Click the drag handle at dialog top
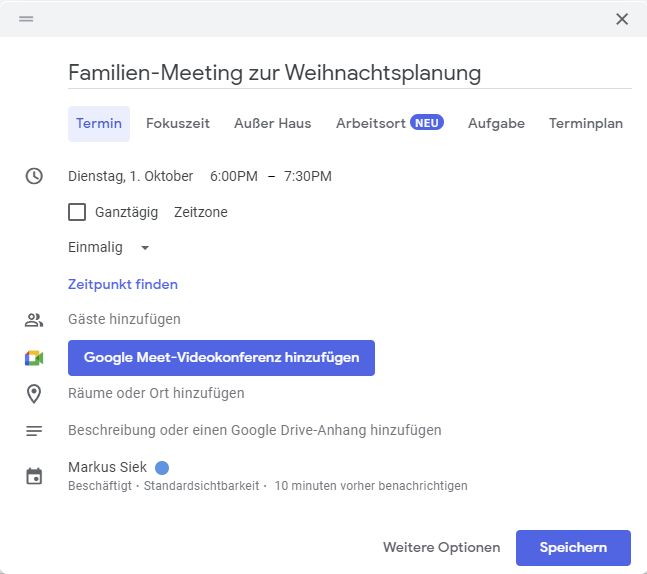Image resolution: width=647 pixels, height=574 pixels. pyautogui.click(x=26, y=19)
